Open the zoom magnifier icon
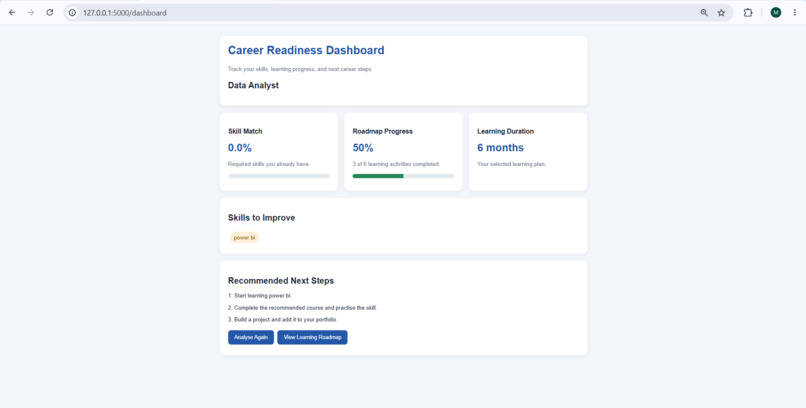 pos(704,13)
